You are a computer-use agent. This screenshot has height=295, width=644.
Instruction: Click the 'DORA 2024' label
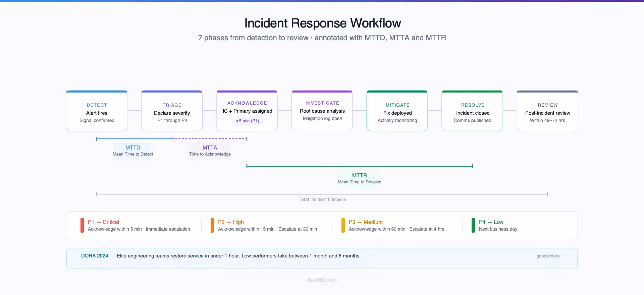(95, 256)
